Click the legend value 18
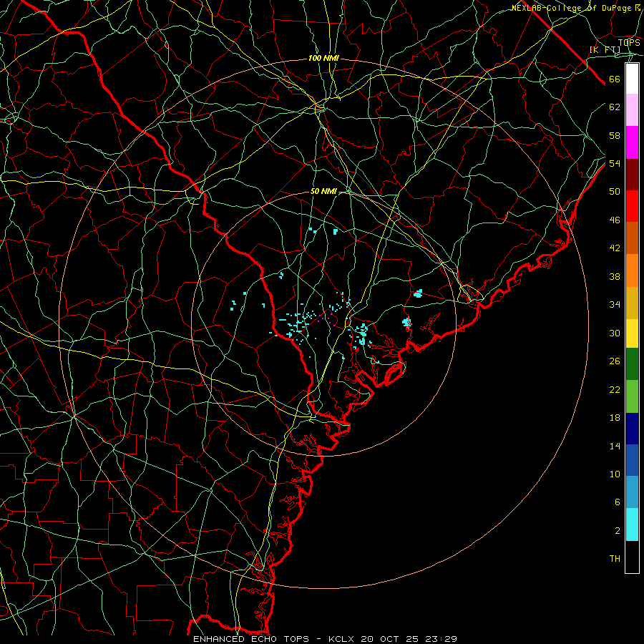 point(615,418)
